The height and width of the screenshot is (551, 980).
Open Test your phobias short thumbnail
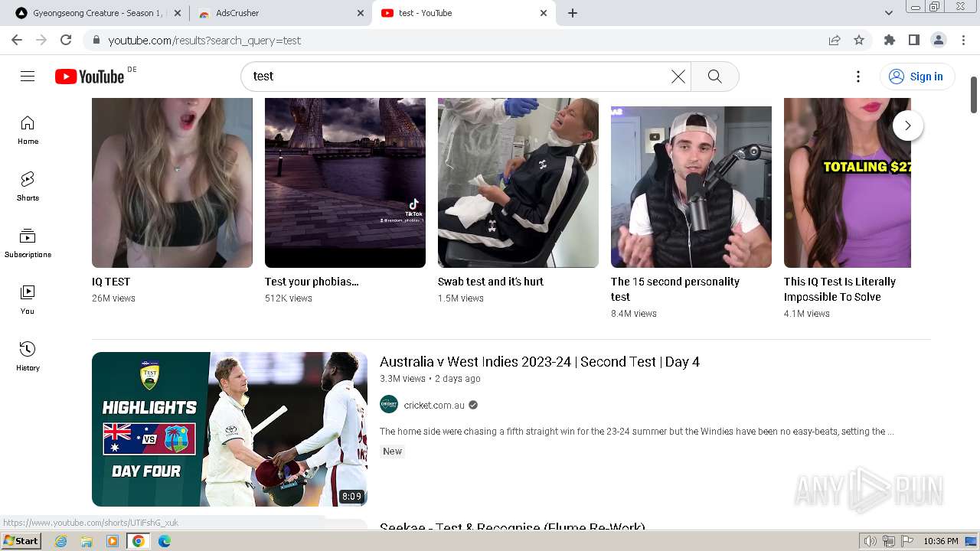point(345,183)
